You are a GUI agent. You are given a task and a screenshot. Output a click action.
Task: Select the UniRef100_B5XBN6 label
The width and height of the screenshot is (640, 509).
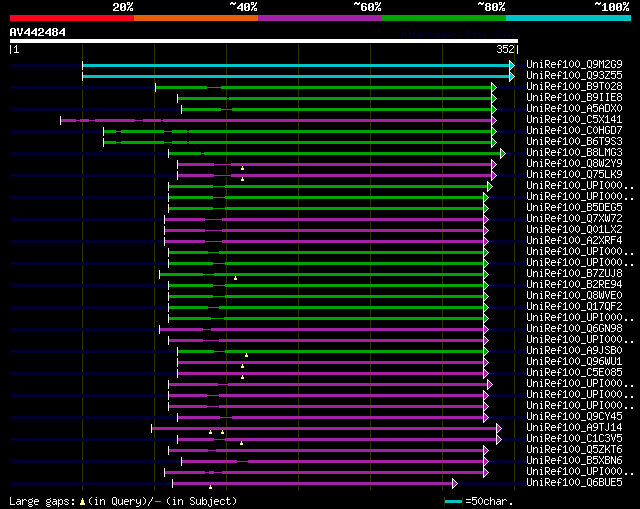click(574, 461)
